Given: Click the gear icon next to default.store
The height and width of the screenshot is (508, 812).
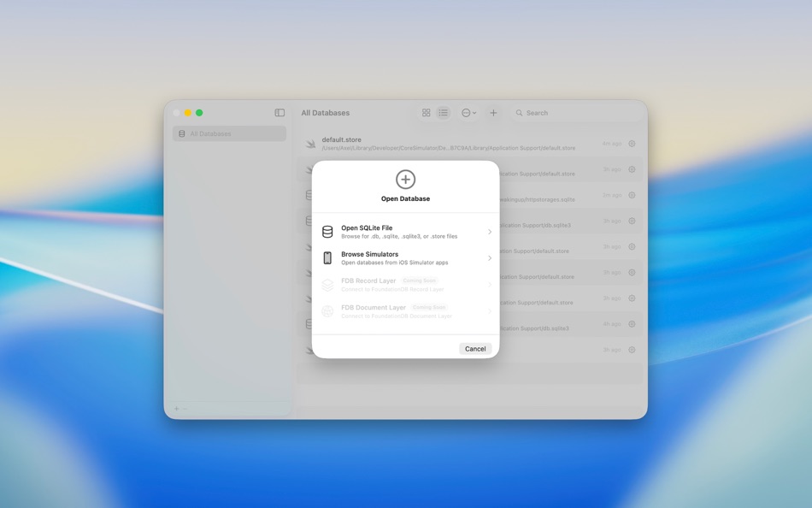Looking at the screenshot, I should [x=631, y=143].
